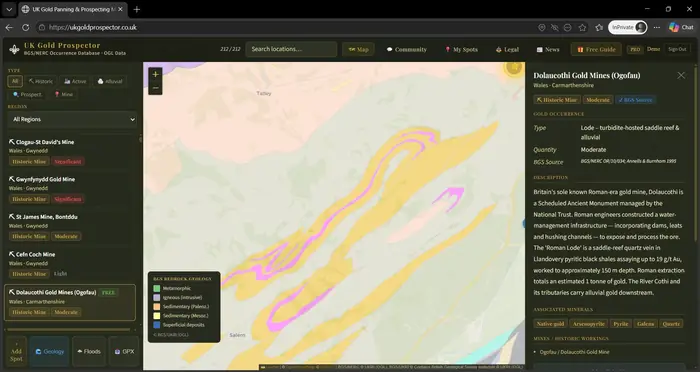Click the Galena mineral tag
Image resolution: width=700 pixels, height=372 pixels.
point(646,324)
